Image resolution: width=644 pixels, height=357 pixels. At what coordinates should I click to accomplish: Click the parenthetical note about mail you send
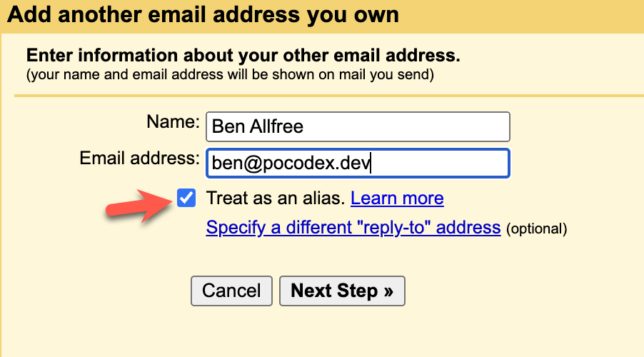(230, 74)
